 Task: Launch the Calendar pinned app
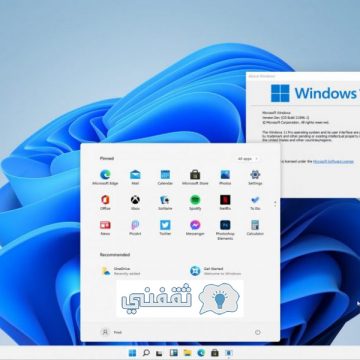165,177
